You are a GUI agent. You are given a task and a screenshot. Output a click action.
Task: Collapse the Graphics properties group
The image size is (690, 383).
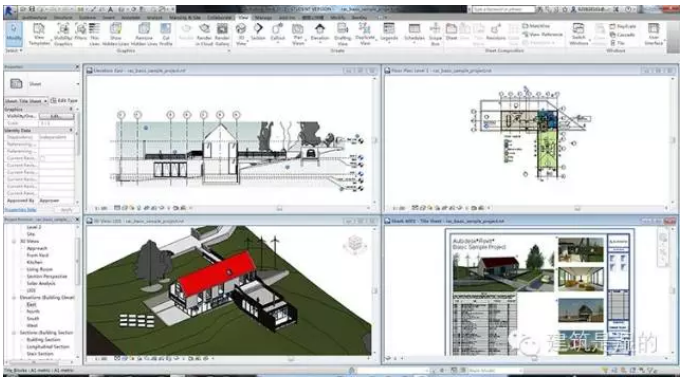[71, 109]
